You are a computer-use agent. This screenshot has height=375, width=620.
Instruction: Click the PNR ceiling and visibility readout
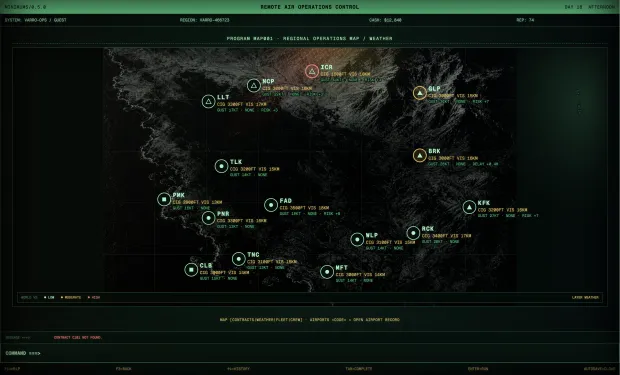click(x=242, y=221)
